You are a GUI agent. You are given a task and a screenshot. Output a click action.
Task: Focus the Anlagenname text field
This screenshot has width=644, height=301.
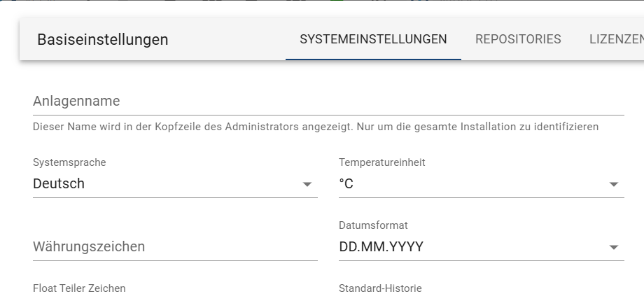(328, 101)
